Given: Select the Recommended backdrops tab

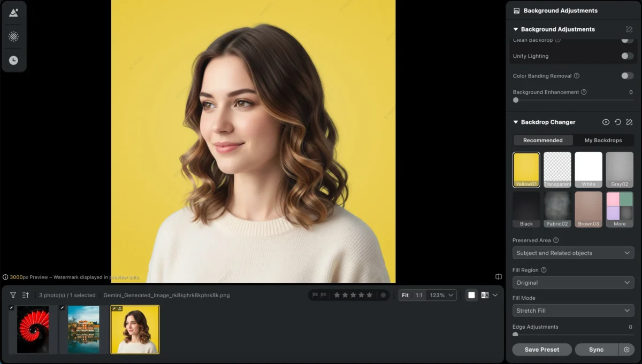Looking at the screenshot, I should click(542, 140).
